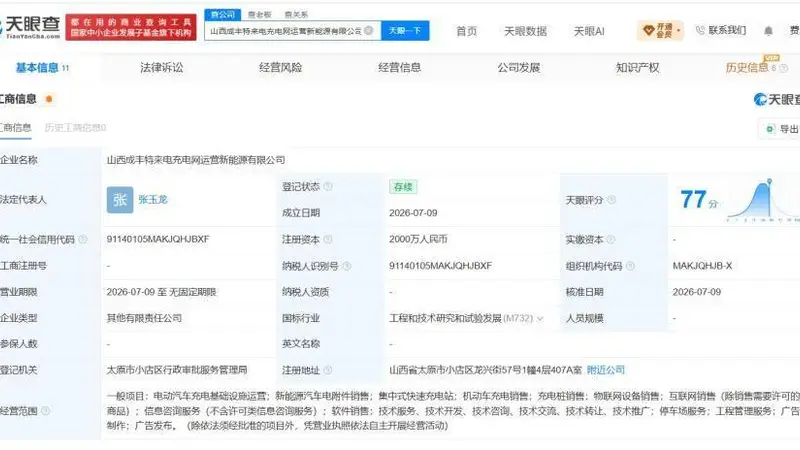Click the 2000万人民币 registered capital value
Screen dimensions: 800x450
pos(418,239)
